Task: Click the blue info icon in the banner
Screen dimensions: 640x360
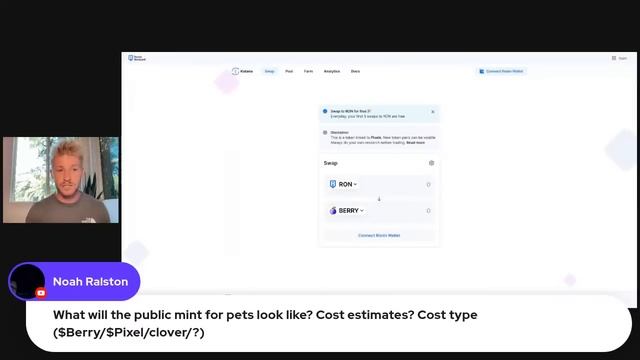Action: [x=325, y=111]
